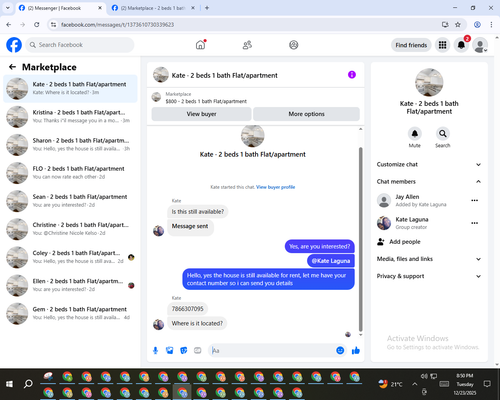
Task: Mute the chat with the bell icon
Action: (x=415, y=134)
